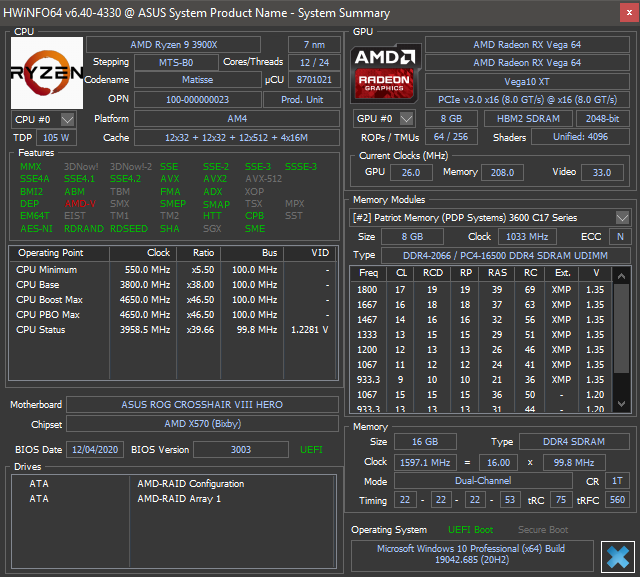Expand the memory module selector dropdown
This screenshot has height=577, width=640.
coord(622,217)
